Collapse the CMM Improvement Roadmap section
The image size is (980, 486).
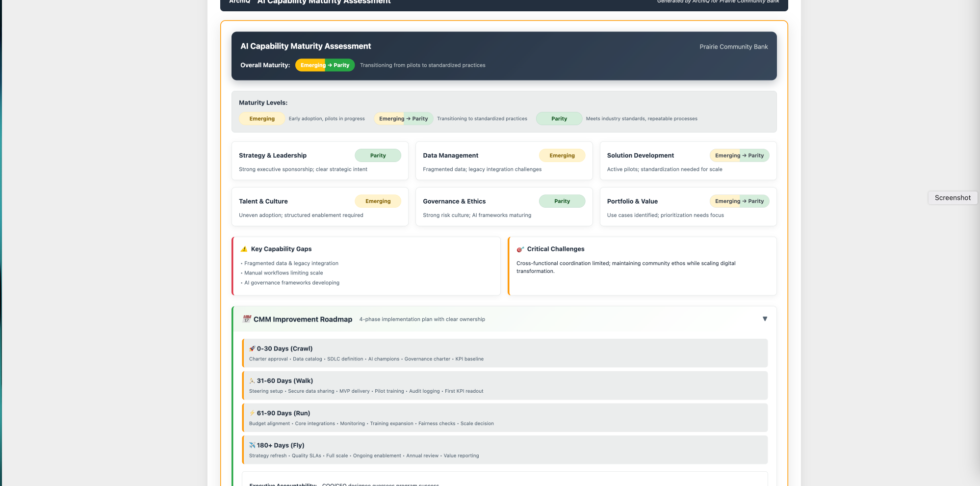pos(765,319)
